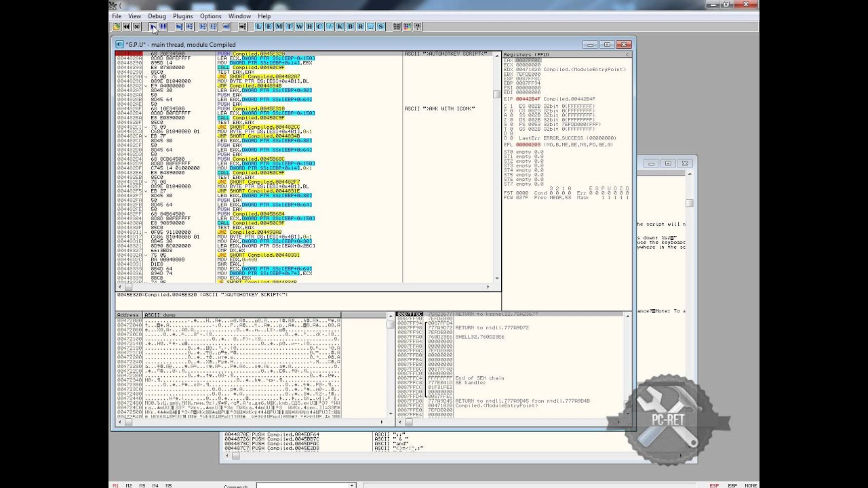Select the M4 memory layout button

pos(155,485)
